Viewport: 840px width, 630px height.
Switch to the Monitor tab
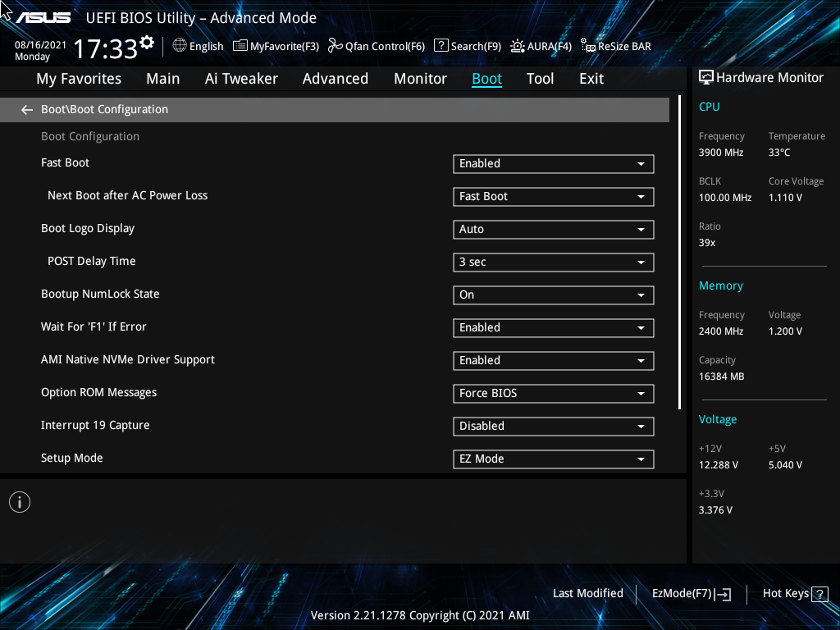click(420, 79)
